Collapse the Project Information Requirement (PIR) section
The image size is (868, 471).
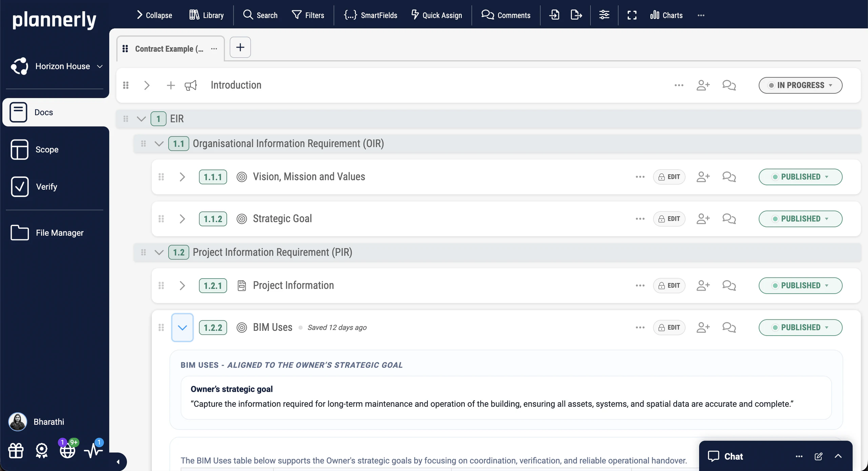[159, 252]
